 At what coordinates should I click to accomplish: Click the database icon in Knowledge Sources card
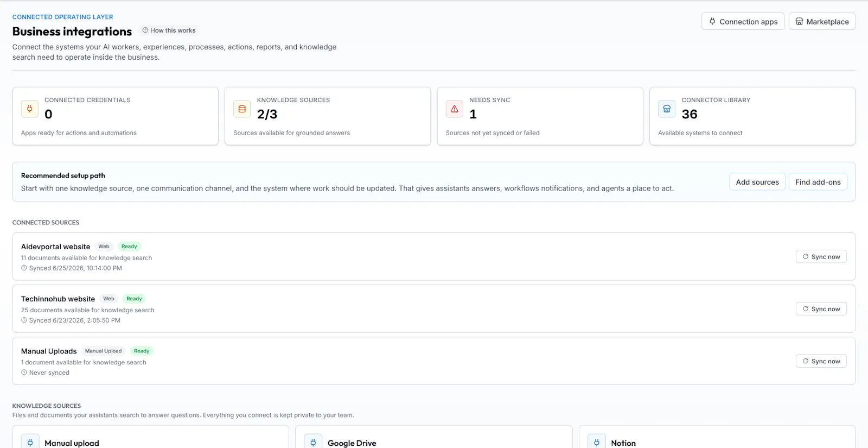tap(242, 109)
